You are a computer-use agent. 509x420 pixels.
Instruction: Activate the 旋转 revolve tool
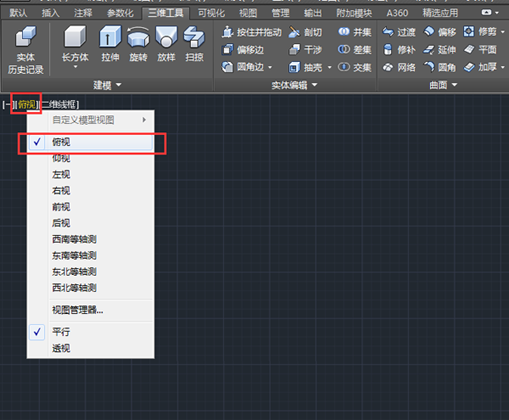point(138,44)
